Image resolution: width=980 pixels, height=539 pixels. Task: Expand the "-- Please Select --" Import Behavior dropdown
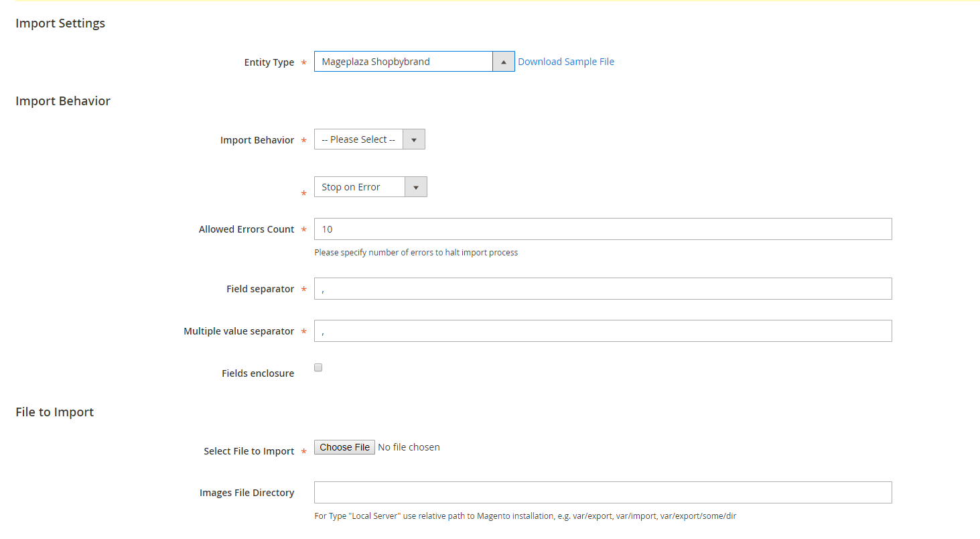tap(359, 139)
